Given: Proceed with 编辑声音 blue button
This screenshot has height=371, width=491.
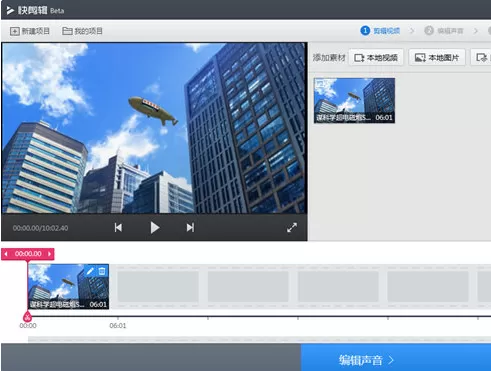Looking at the screenshot, I should tap(396, 357).
